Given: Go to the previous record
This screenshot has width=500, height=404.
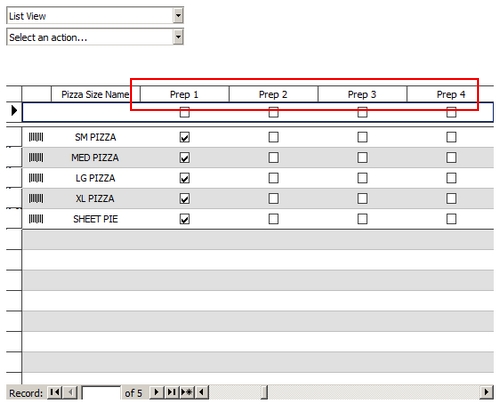Looking at the screenshot, I should point(70,392).
